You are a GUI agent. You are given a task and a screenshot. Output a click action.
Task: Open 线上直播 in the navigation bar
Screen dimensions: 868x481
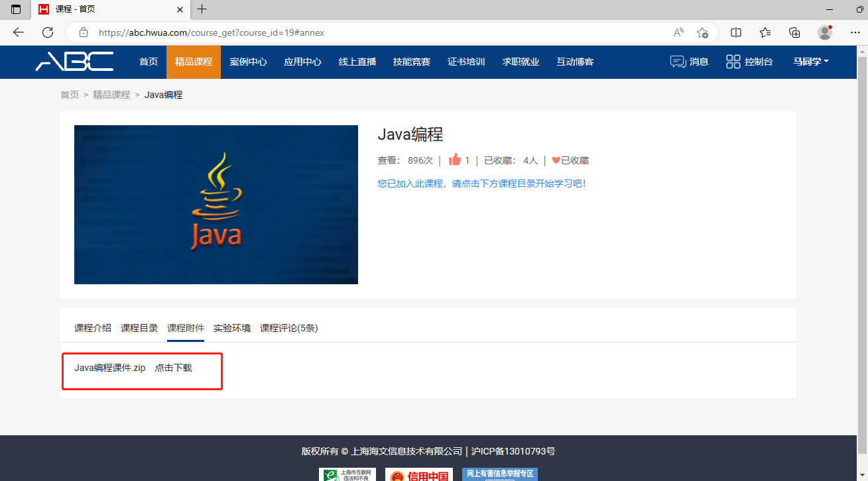(x=357, y=62)
